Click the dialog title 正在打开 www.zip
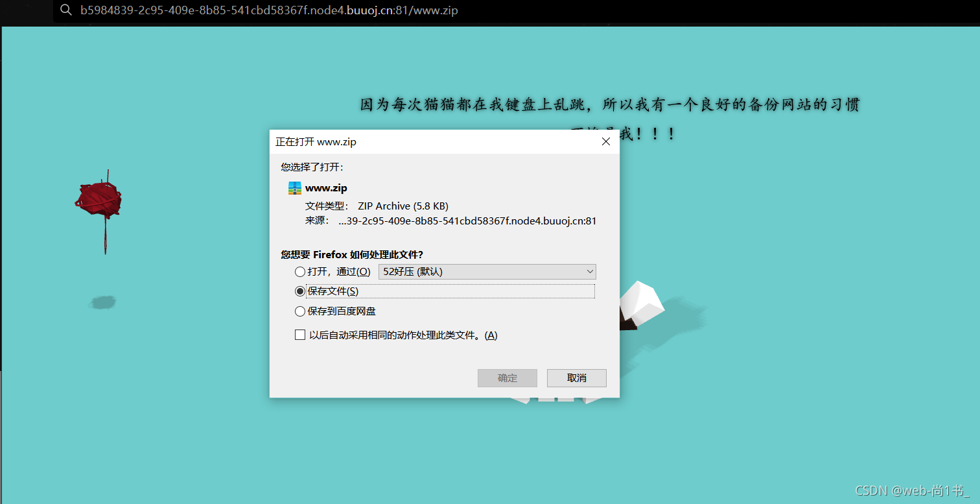The height and width of the screenshot is (504, 980). pyautogui.click(x=316, y=141)
